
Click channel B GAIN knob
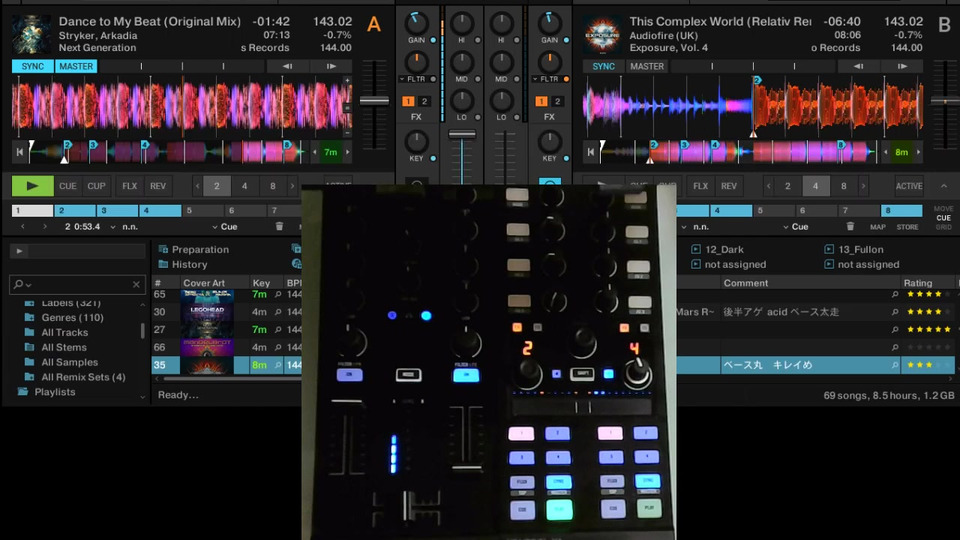pos(549,23)
